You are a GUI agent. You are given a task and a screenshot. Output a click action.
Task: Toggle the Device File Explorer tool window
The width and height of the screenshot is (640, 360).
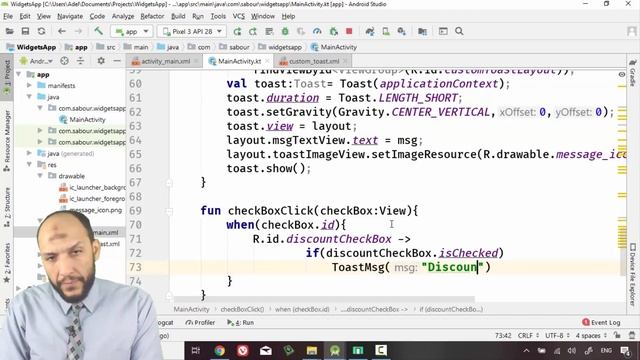tap(632, 274)
